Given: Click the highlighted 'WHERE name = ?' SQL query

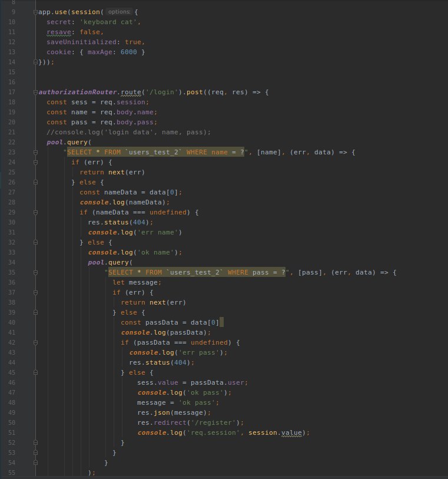Looking at the screenshot, I should point(155,152).
